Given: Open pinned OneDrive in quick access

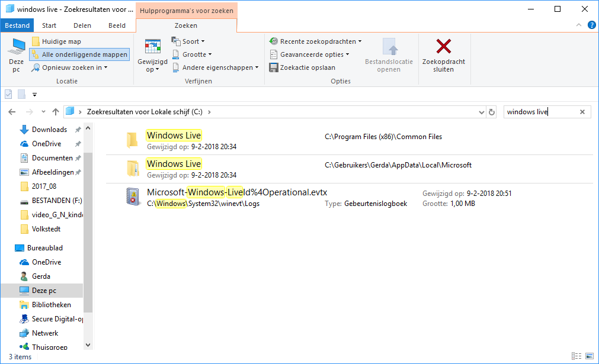Looking at the screenshot, I should tap(46, 143).
